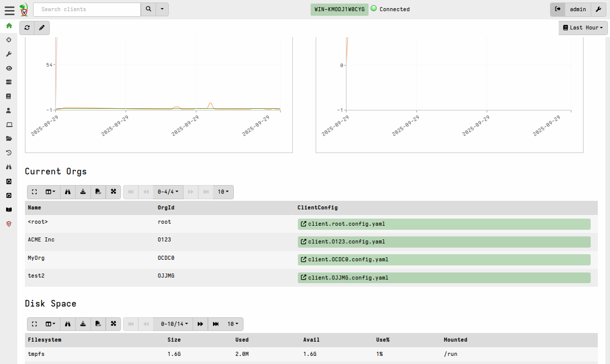
Task: Click inside the Search clients field
Action: tap(86, 9)
